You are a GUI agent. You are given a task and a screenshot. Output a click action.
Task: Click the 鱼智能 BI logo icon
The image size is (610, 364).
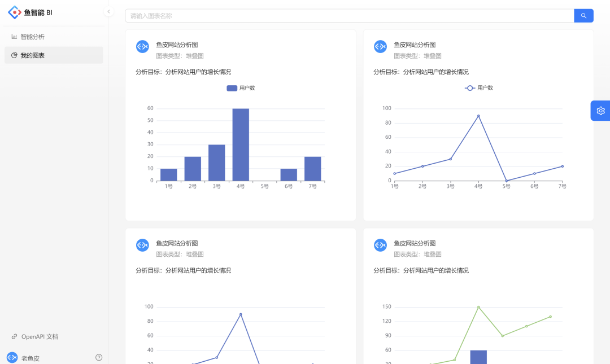14,12
